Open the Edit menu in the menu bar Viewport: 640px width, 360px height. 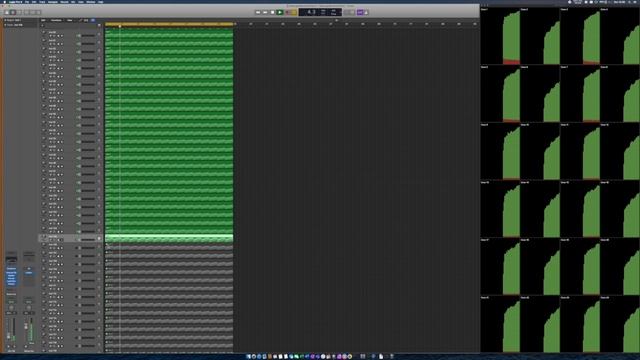pyautogui.click(x=34, y=2)
